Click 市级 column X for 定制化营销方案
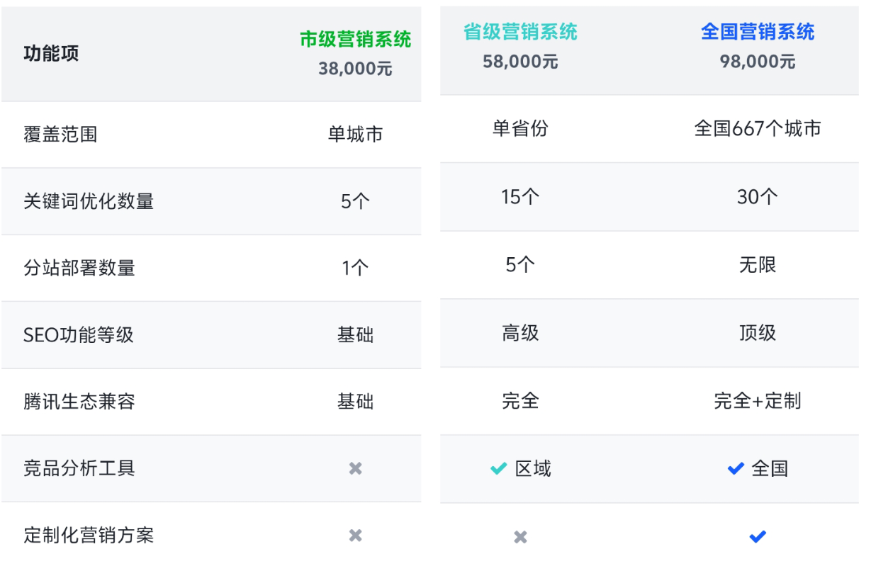This screenshot has width=871, height=588. pos(356,536)
